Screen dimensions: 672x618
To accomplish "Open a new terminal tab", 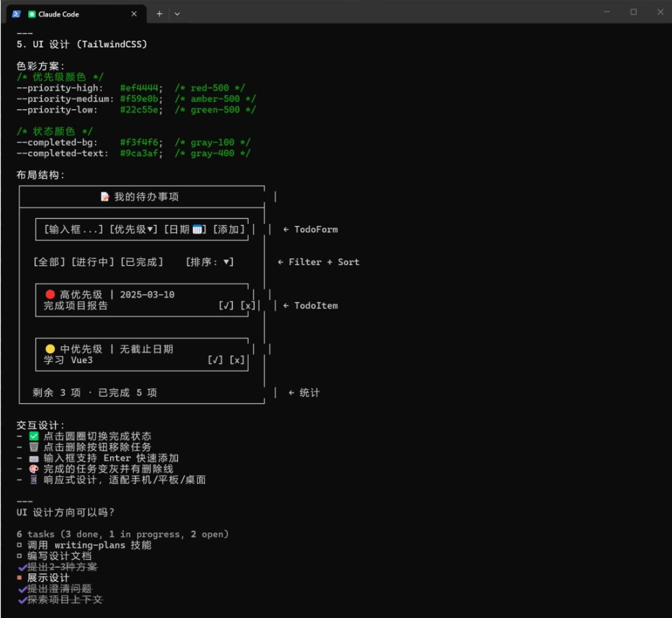I will click(159, 14).
